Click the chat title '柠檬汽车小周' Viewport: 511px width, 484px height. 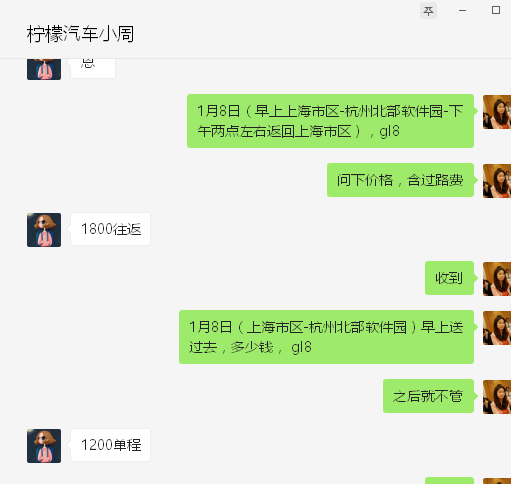[x=80, y=34]
